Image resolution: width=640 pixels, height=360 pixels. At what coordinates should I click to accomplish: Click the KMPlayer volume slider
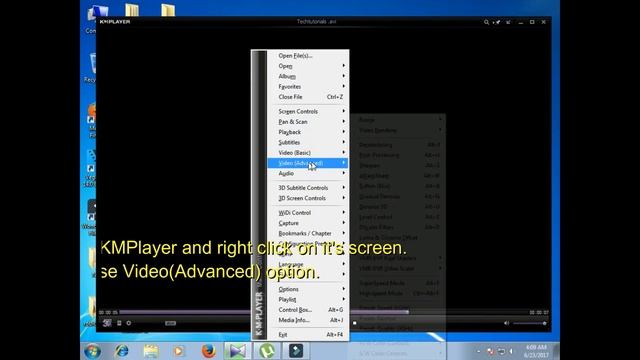coord(530,323)
